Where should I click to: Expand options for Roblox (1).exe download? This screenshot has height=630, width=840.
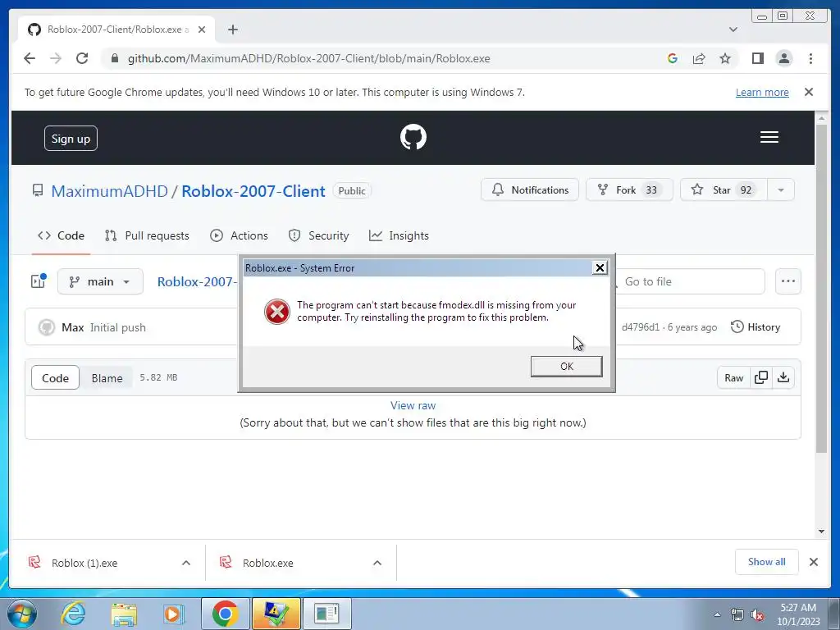click(186, 563)
